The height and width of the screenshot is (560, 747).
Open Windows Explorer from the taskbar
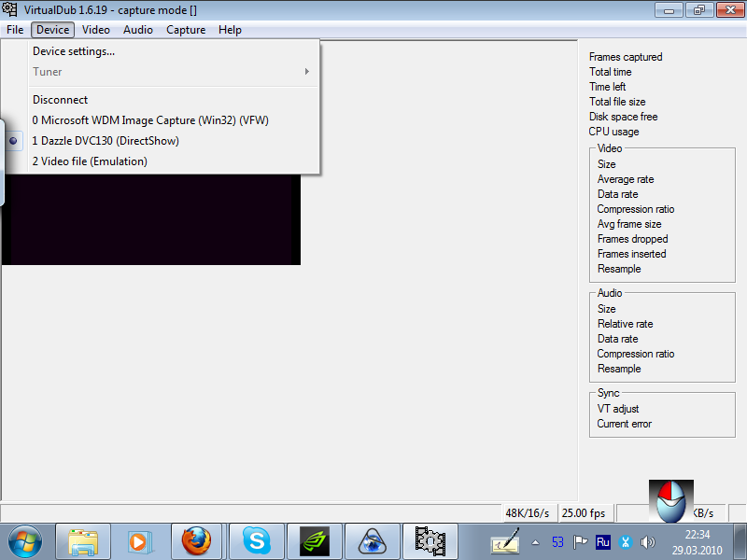[x=83, y=540]
